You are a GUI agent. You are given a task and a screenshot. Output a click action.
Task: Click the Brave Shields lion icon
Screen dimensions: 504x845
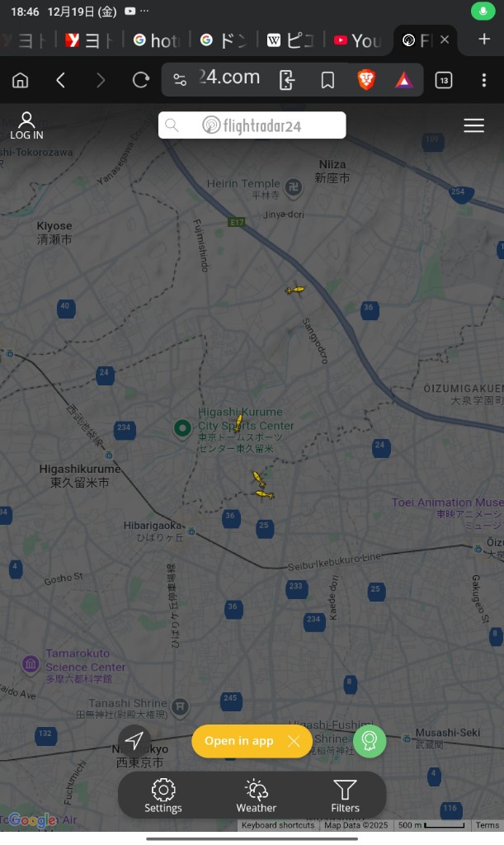tap(366, 80)
